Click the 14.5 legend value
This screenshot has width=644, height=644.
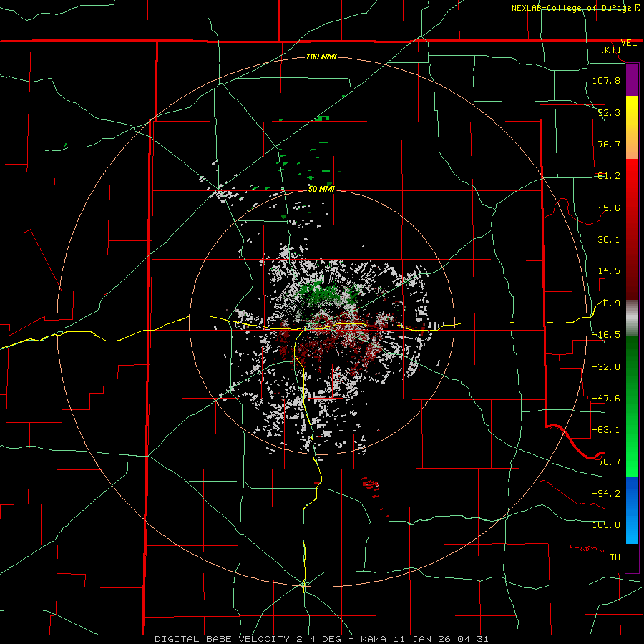point(609,271)
